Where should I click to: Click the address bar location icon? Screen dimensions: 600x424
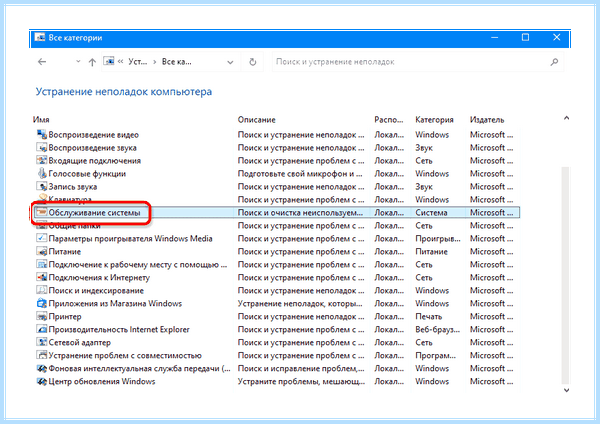109,61
